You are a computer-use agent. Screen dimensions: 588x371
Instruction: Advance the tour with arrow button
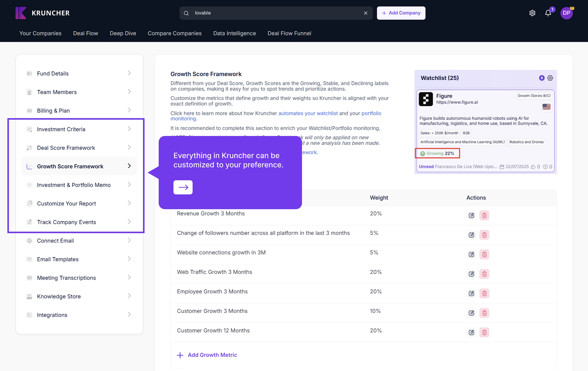[x=183, y=187]
